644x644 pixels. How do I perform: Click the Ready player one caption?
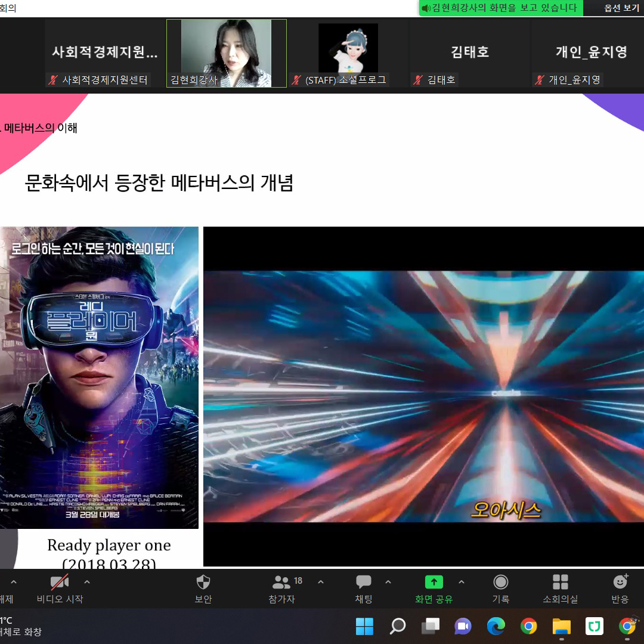(x=109, y=545)
